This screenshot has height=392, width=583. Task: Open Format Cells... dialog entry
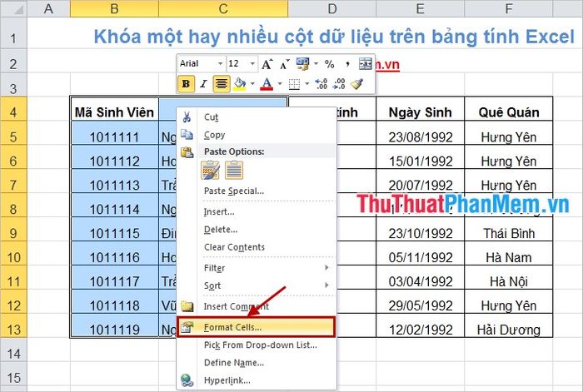(256, 327)
